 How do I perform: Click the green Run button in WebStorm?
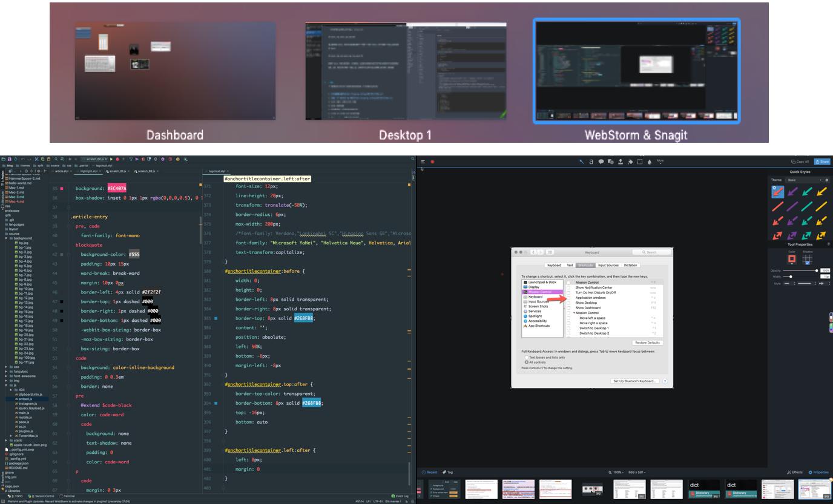coord(111,159)
